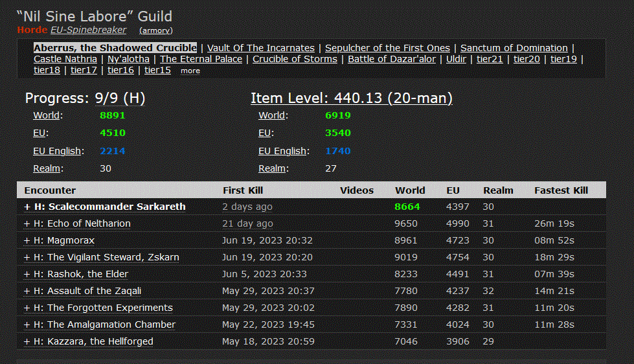Open EU English item level ranking
The width and height of the screenshot is (634, 364).
pos(282,151)
